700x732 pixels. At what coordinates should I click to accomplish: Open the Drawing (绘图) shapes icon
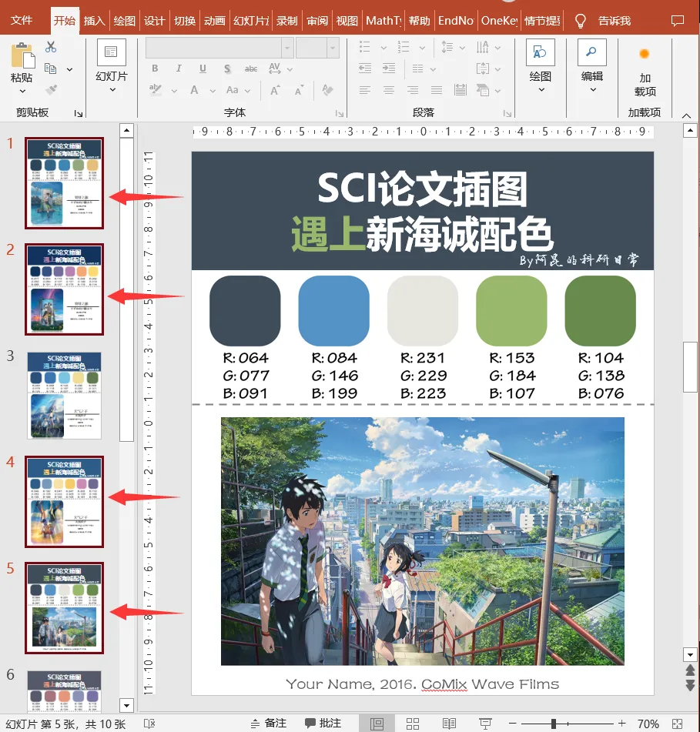click(541, 52)
